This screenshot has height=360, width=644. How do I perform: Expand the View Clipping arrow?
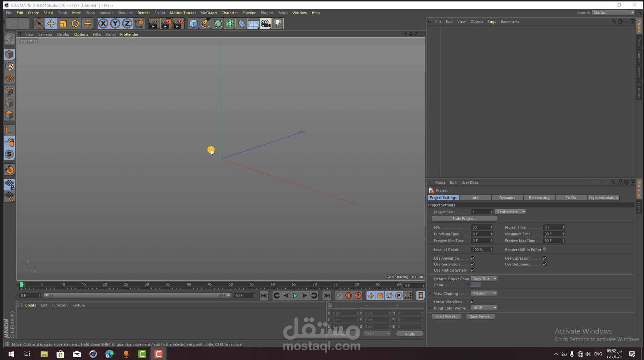(x=430, y=293)
